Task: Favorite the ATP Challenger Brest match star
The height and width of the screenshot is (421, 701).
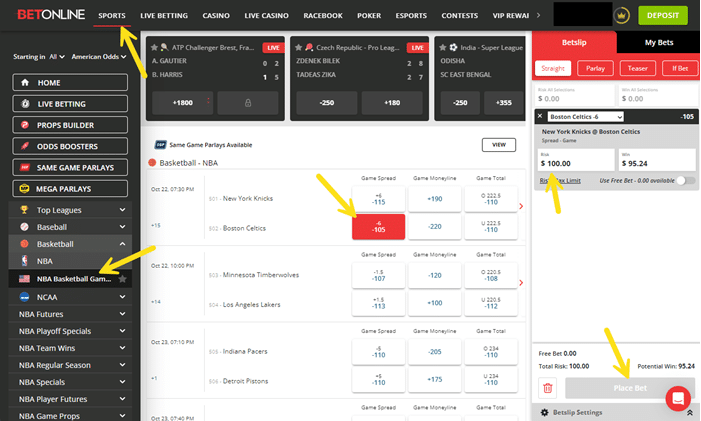Action: [x=154, y=47]
